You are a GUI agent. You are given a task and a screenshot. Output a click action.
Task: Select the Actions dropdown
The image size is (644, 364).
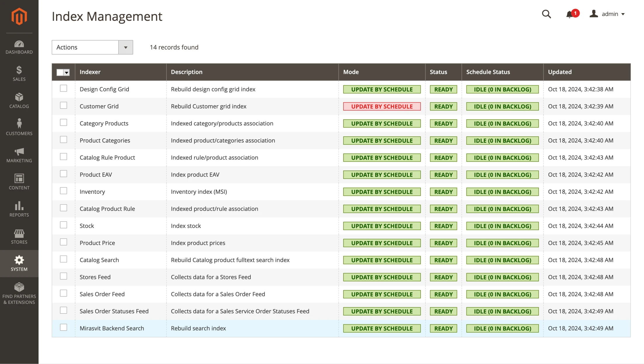click(92, 47)
